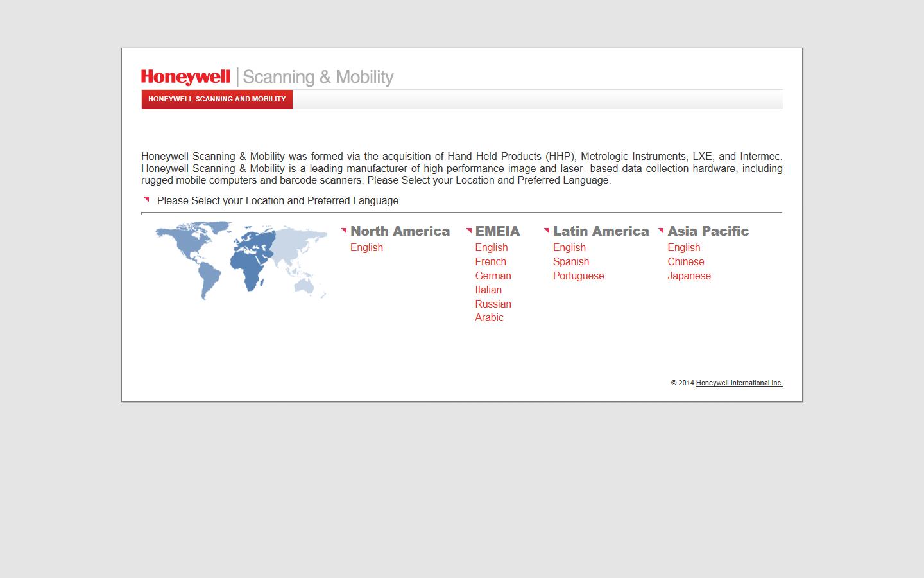Click the red arrow beside North America

click(x=345, y=229)
